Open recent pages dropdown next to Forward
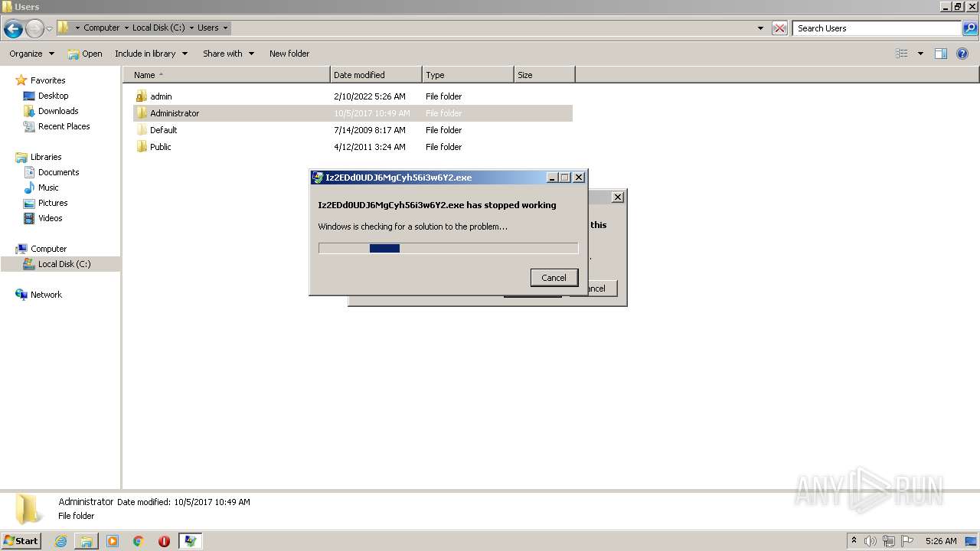Screen dimensions: 980x551 49,29
